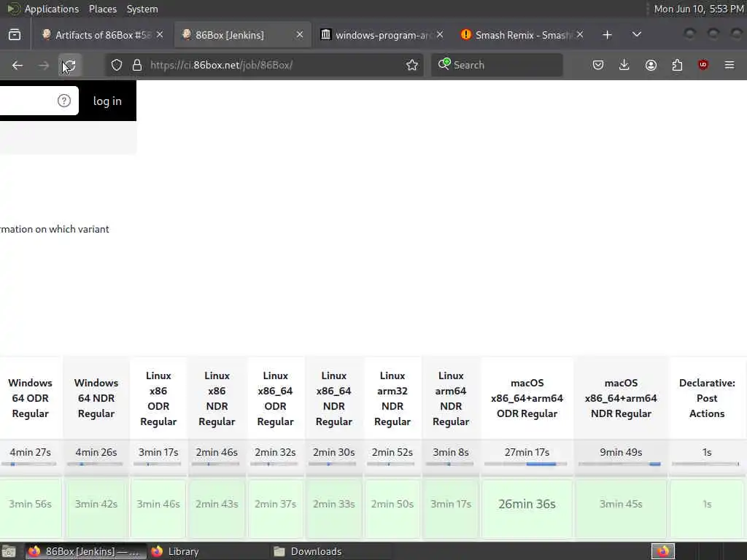Open the 2min 43s stage cell
Viewport: 747px width, 560px height.
point(217,507)
